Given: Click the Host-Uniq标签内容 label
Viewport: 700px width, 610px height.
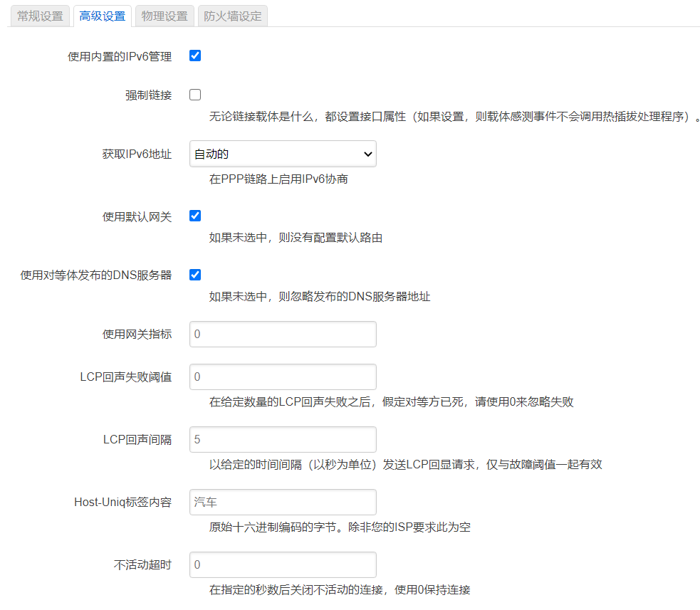Looking at the screenshot, I should click(x=124, y=502).
